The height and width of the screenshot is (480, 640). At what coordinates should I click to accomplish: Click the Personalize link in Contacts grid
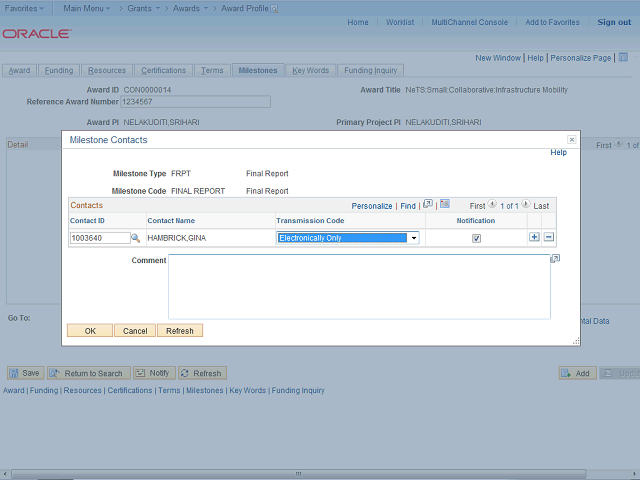(x=372, y=206)
